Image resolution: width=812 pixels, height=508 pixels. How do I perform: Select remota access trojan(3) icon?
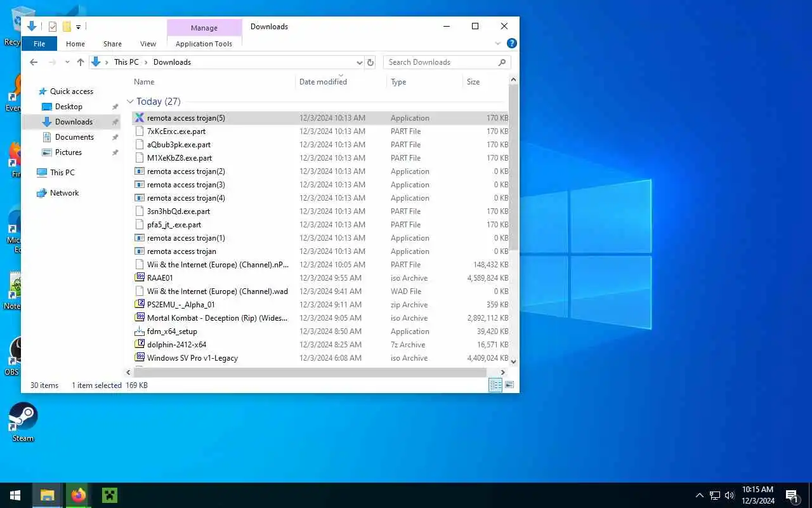[140, 185]
